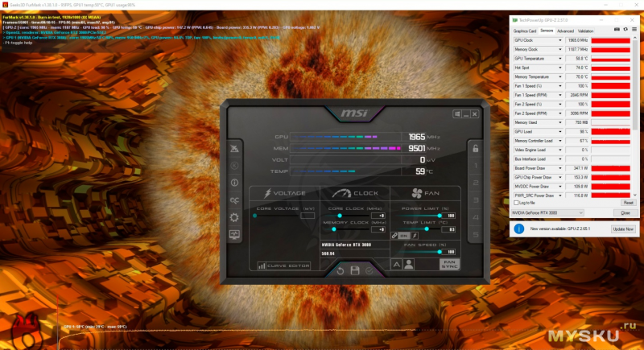This screenshot has width=644, height=350.
Task: Click the Reset button in GPU-Z
Action: (628, 203)
